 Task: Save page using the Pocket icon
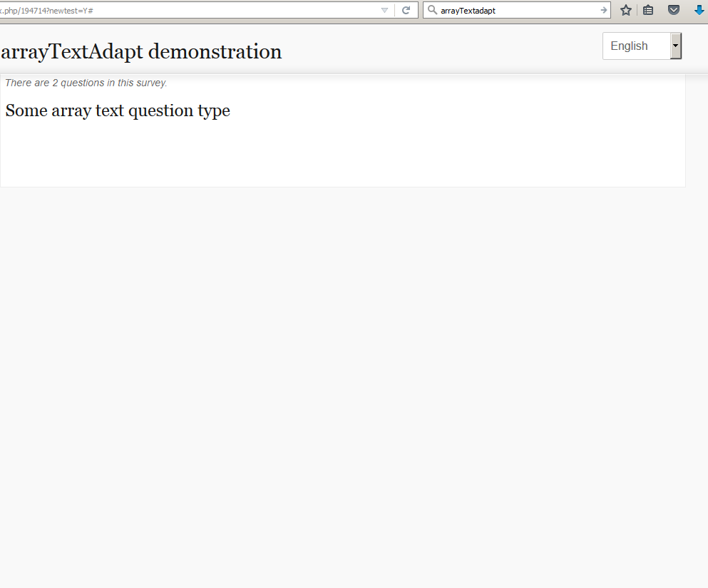tap(673, 10)
